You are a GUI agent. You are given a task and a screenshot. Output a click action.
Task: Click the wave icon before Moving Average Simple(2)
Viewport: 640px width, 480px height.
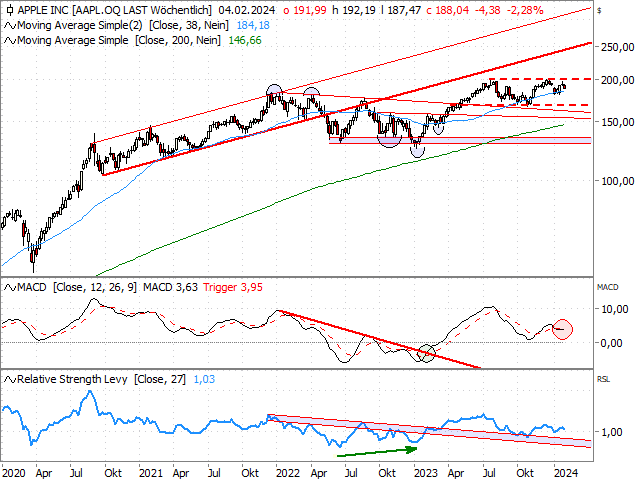10,26
